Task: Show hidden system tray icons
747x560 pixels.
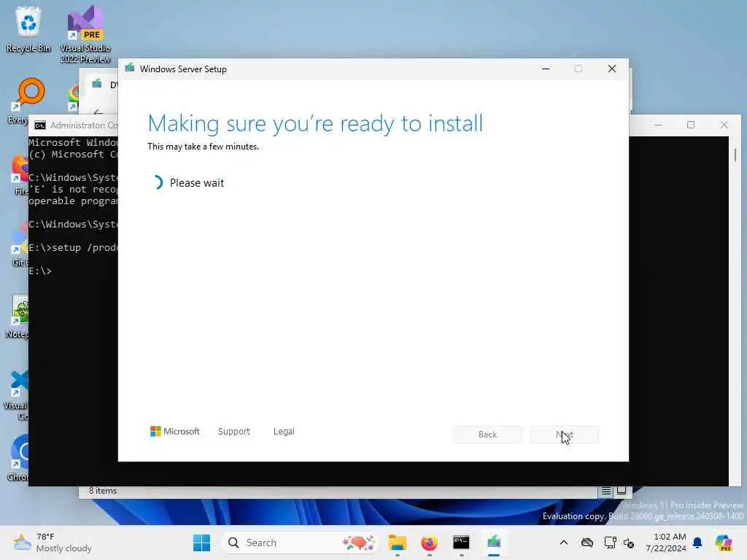Action: tap(564, 542)
